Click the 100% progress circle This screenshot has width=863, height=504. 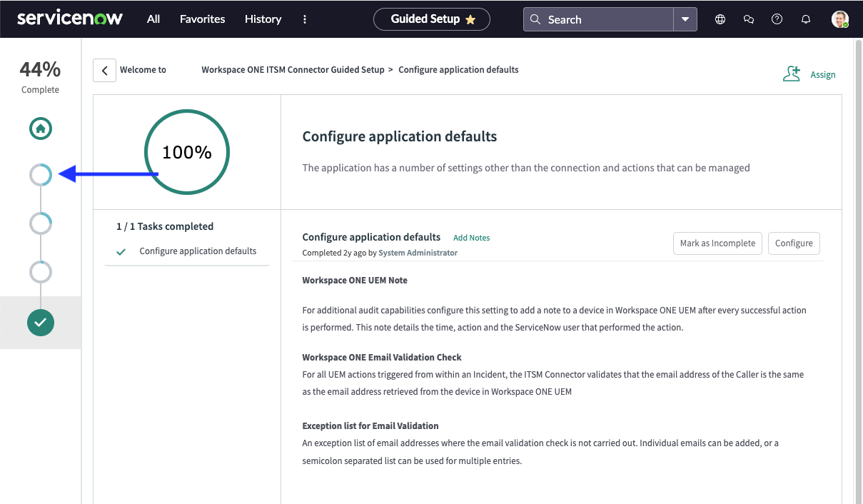[x=186, y=152]
